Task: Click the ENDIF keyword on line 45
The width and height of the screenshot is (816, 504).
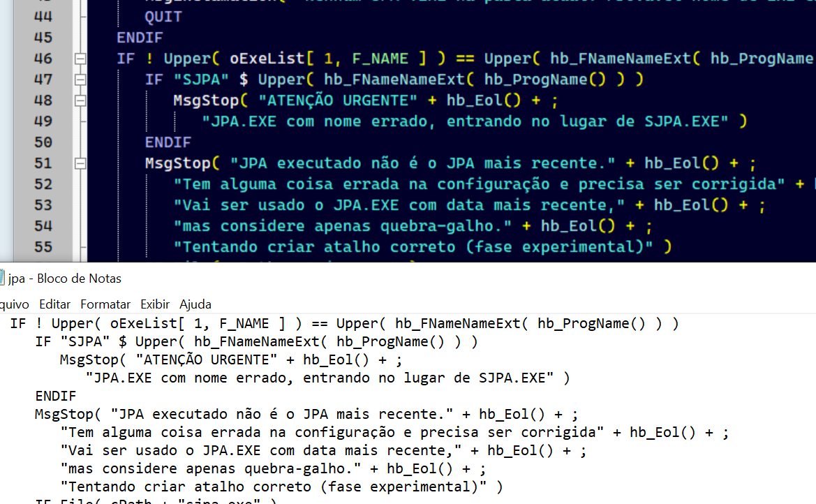Action: [140, 38]
